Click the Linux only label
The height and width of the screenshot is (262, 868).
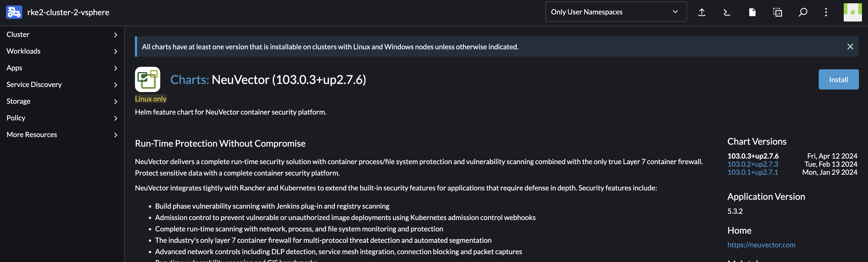151,99
